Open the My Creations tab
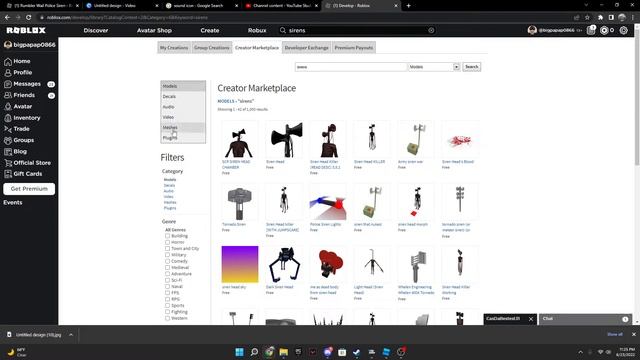Image resolution: width=640 pixels, height=360 pixels. [174, 47]
